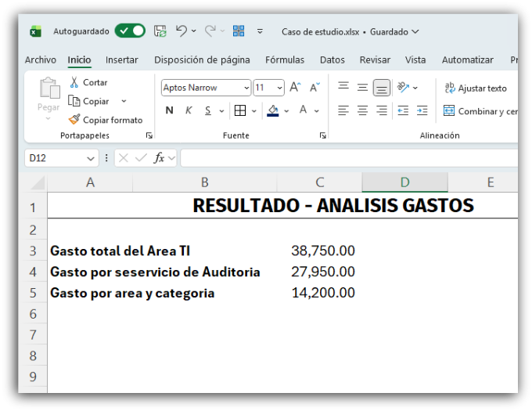532x411 pixels.
Task: Click the save icon in title bar
Action: (160, 31)
